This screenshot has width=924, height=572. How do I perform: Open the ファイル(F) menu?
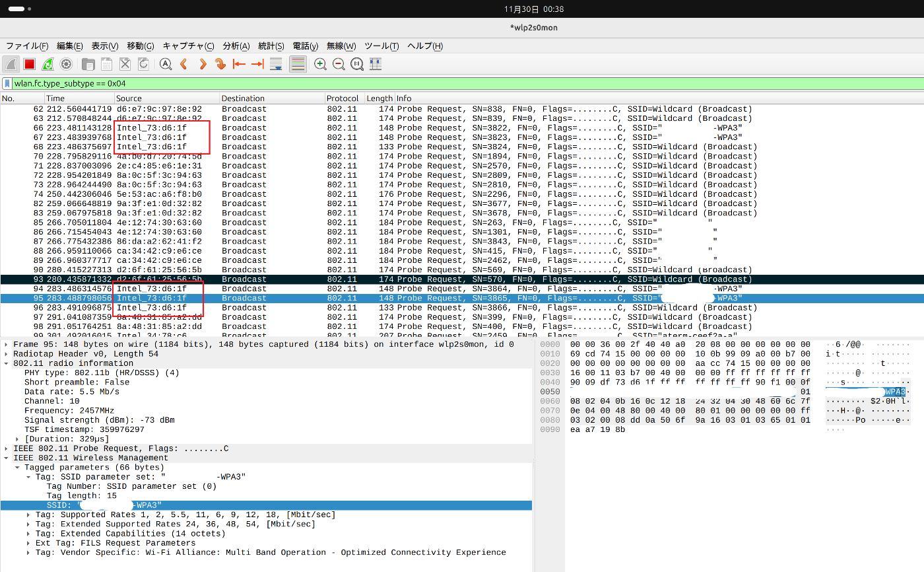coord(27,46)
